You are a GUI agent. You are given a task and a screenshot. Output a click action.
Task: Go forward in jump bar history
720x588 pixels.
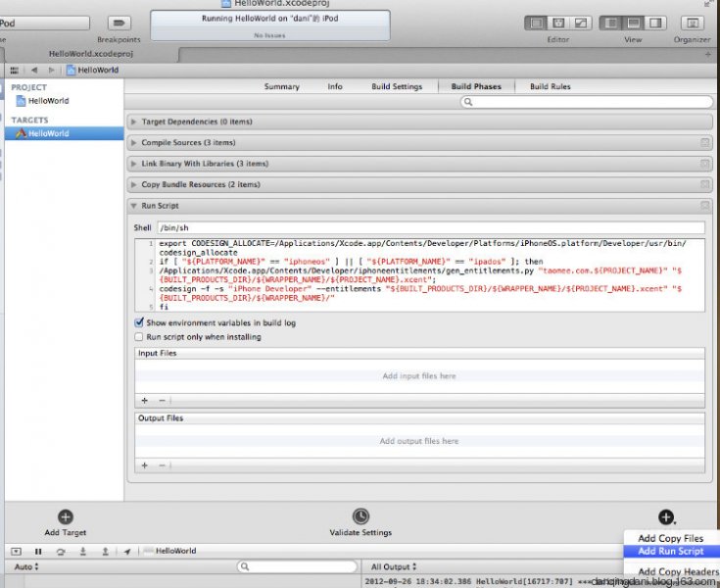(51, 71)
